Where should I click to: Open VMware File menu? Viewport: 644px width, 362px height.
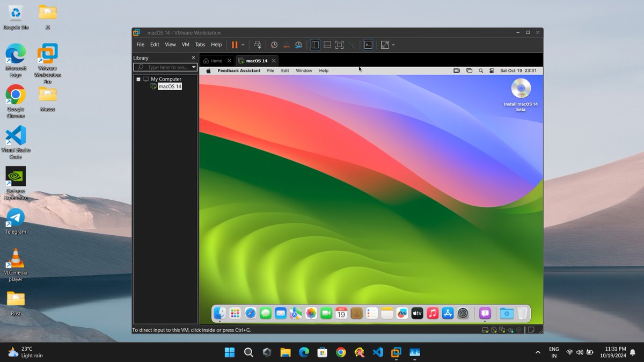tap(140, 45)
